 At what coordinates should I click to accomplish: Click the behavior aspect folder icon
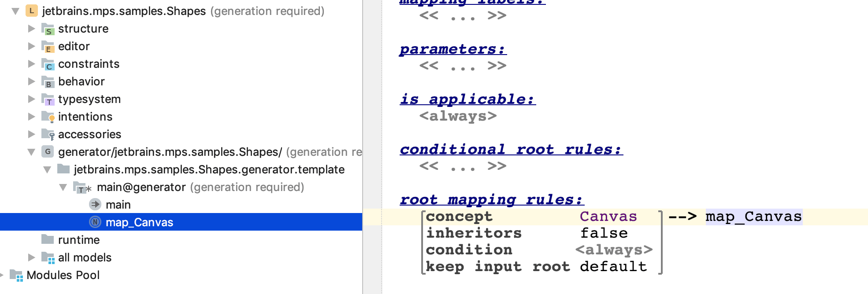click(x=48, y=81)
